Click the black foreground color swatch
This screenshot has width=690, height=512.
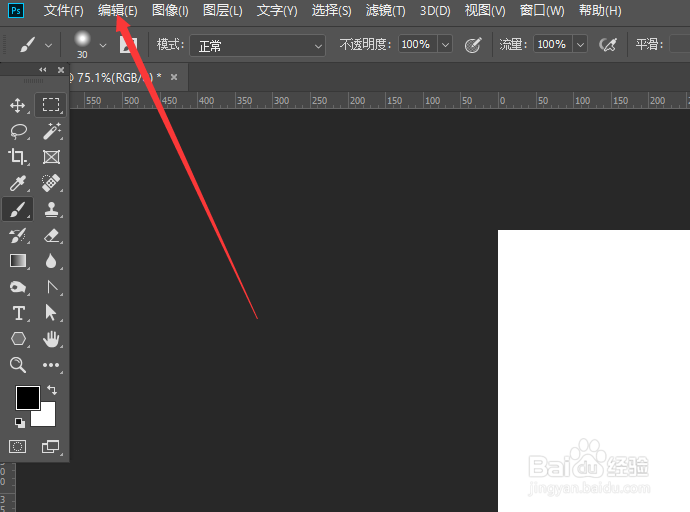(x=28, y=398)
